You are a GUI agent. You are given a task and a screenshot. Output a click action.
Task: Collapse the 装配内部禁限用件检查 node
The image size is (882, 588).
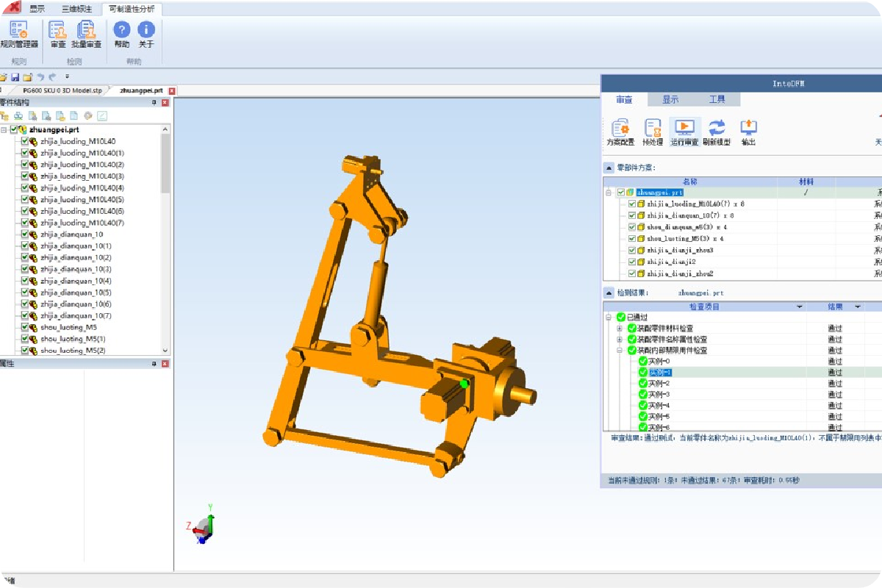pos(620,351)
